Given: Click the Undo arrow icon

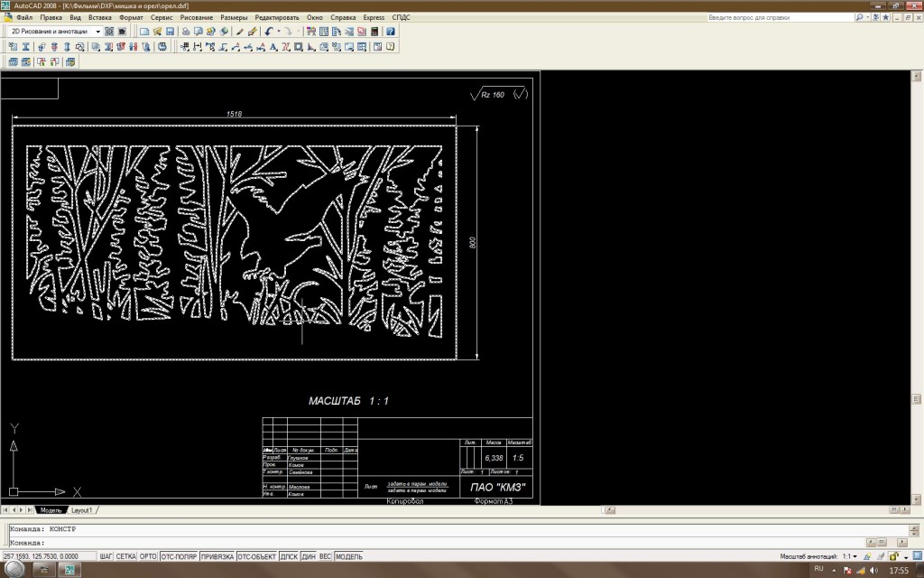Looking at the screenshot, I should click(x=269, y=32).
